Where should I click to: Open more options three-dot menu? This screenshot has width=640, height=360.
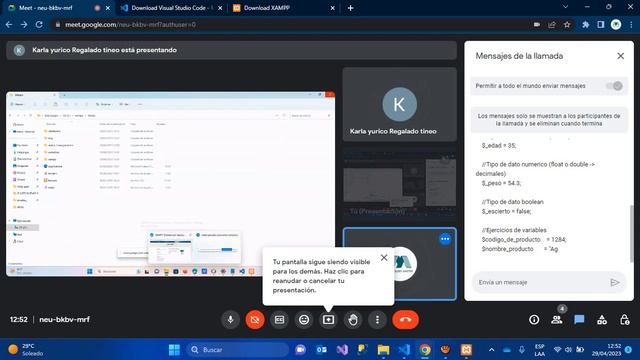pyautogui.click(x=378, y=320)
